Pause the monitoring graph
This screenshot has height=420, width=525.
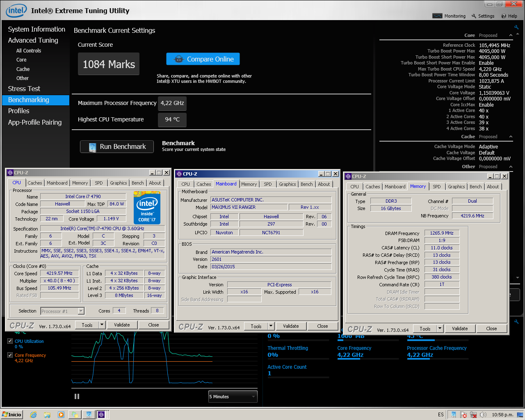[77, 396]
